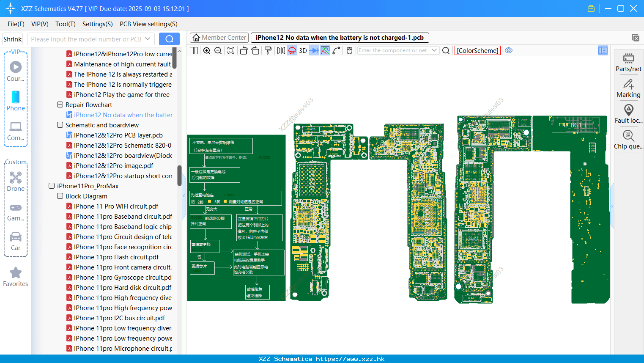Fit the board to the window

pyautogui.click(x=231, y=50)
